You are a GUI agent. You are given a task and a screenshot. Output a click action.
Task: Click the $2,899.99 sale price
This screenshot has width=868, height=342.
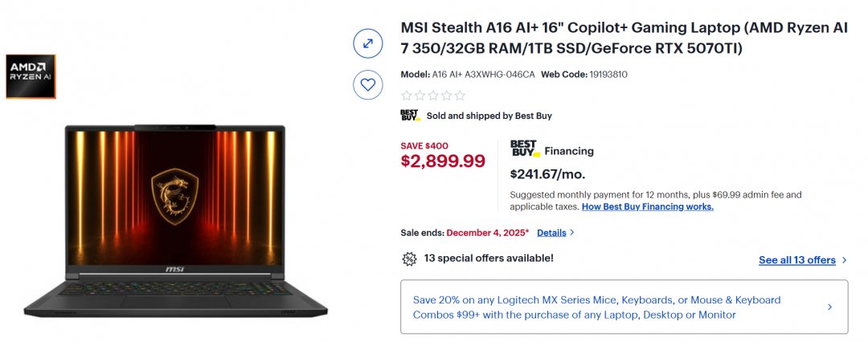[443, 161]
